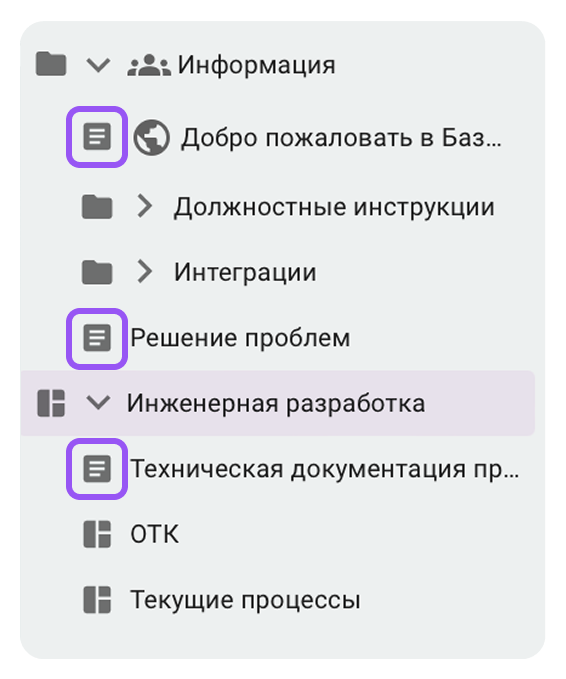Collapse the Инженерная разработка chevron
The height and width of the screenshot is (679, 566).
(x=98, y=403)
